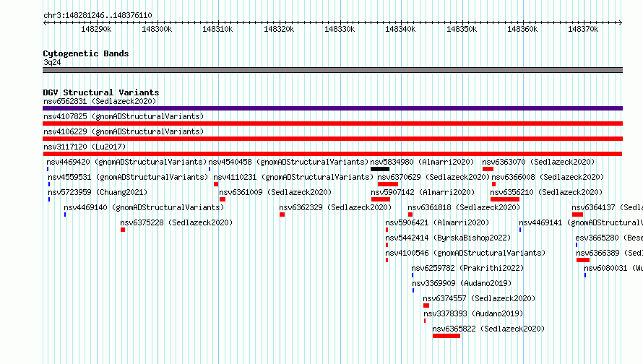643x364 pixels.
Task: Open nsv5906421 (Almarri2020) label
Action: 437,222
